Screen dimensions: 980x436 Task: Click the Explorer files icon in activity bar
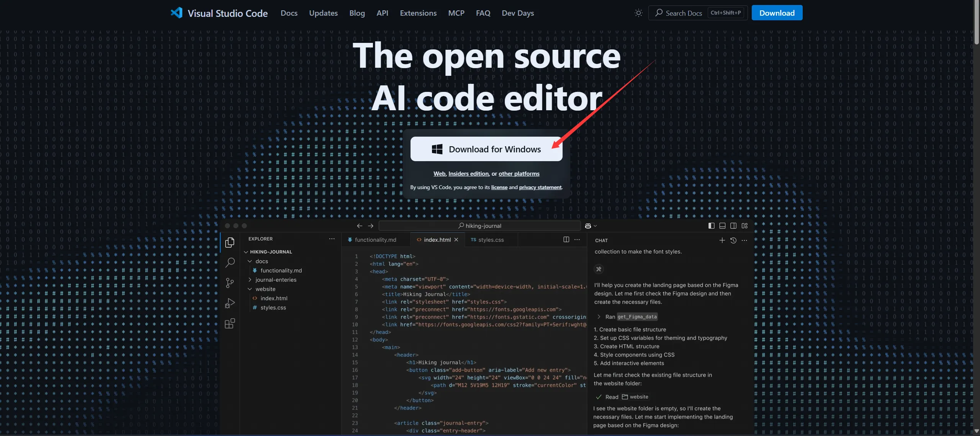point(230,242)
